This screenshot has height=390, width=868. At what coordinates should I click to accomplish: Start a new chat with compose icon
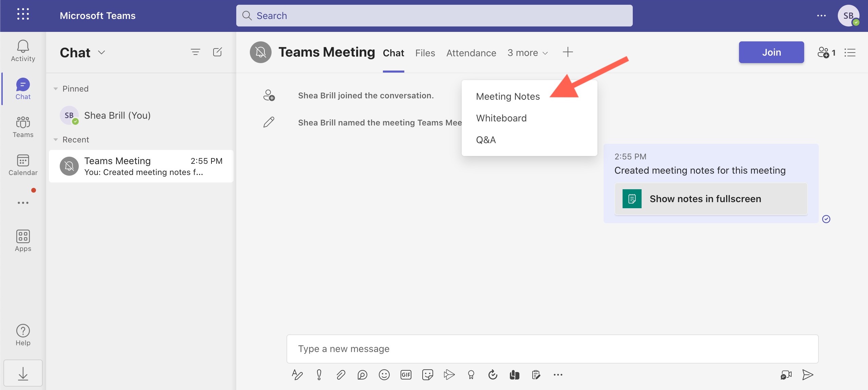[x=218, y=52]
